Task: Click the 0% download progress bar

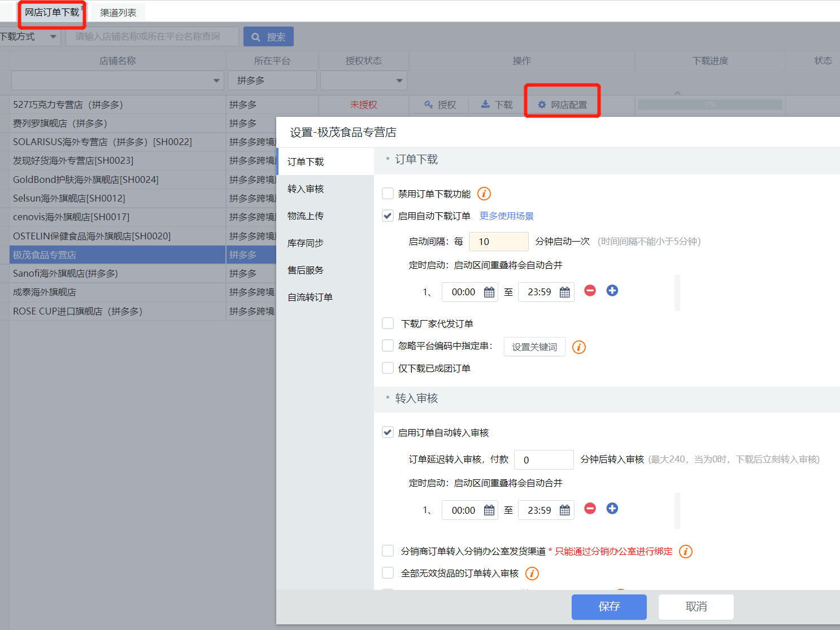Action: 710,104
